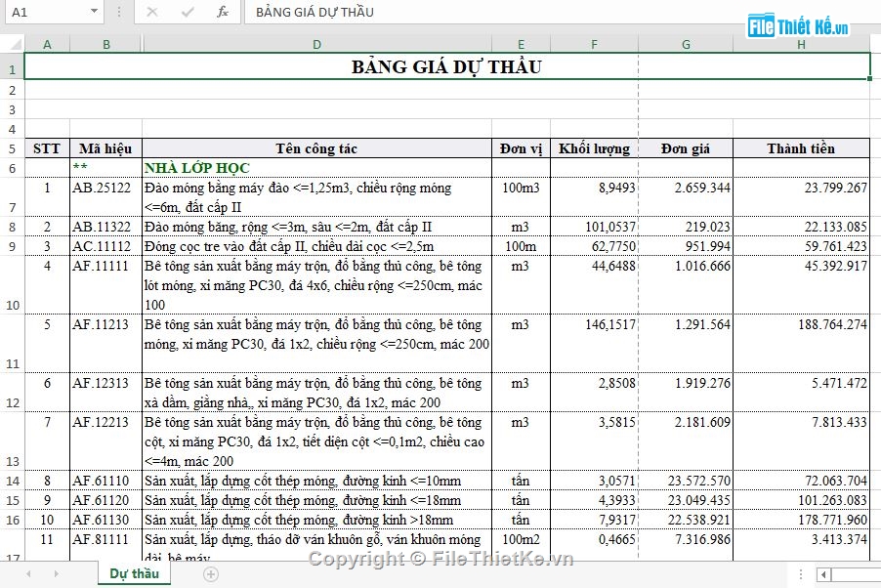Viewport: 881px width, 588px height.
Task: Select row 5 header
Action: [13, 148]
